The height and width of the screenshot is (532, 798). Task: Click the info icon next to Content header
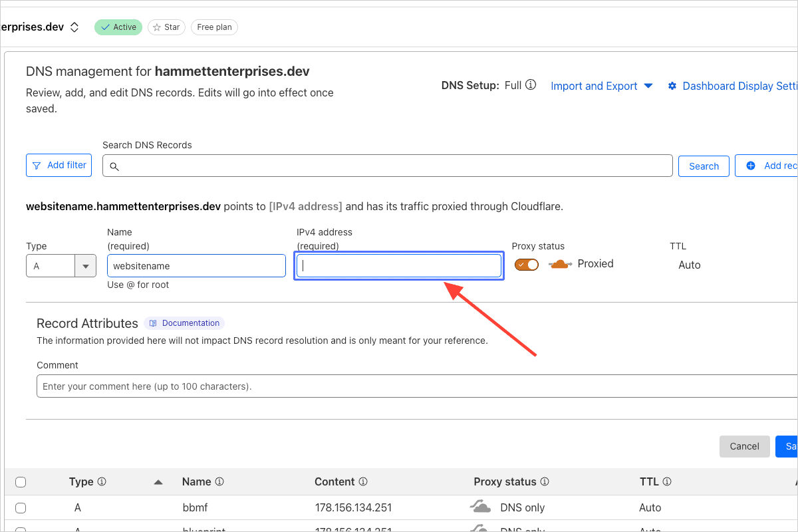click(363, 482)
